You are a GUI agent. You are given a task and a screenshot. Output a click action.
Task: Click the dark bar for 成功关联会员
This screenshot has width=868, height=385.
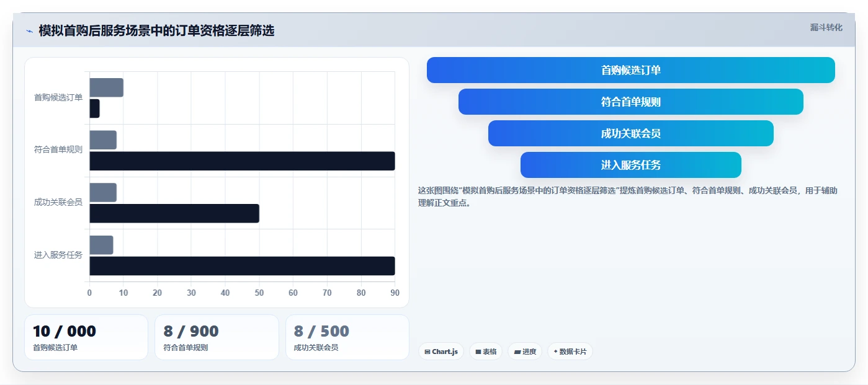point(174,213)
